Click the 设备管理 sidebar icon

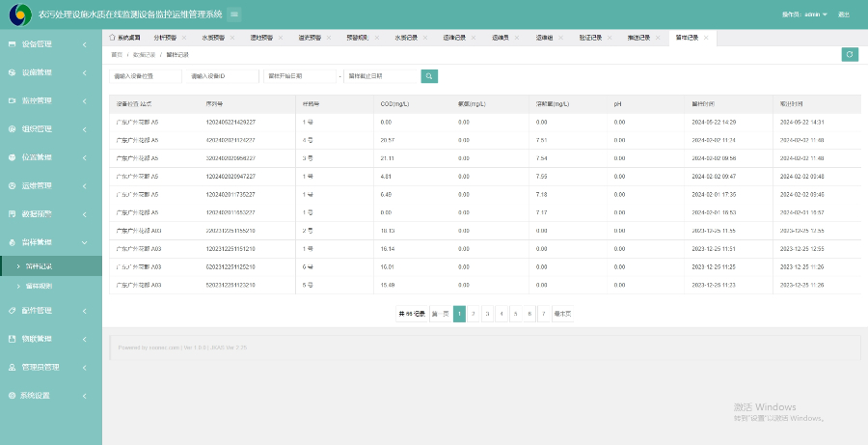pos(13,44)
